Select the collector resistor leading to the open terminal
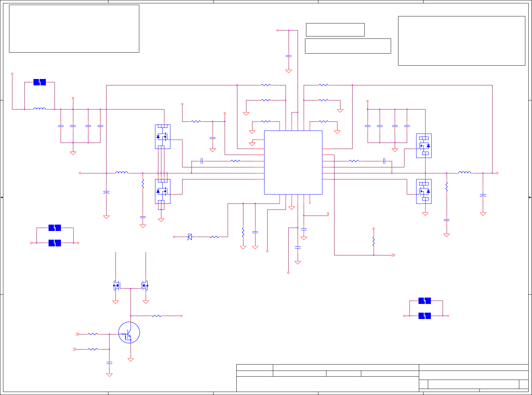The image size is (532, 395). [157, 316]
